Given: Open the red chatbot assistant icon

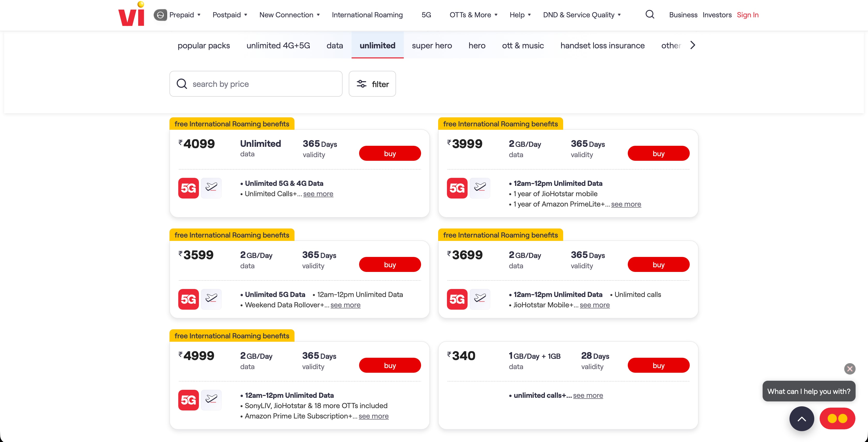Looking at the screenshot, I should pos(837,418).
